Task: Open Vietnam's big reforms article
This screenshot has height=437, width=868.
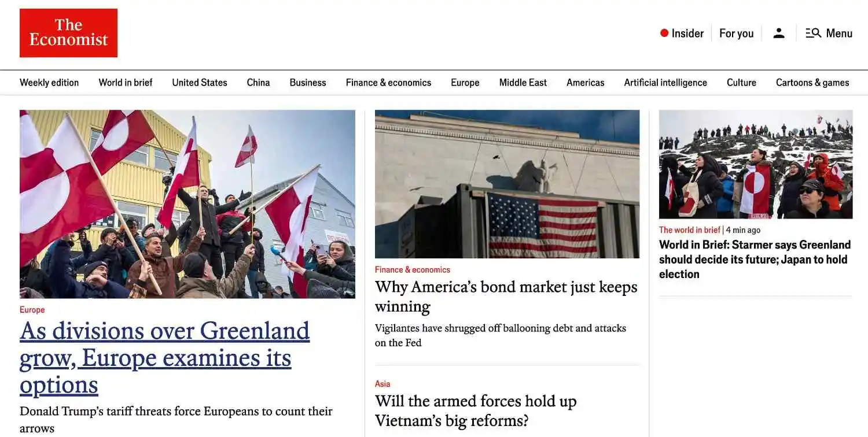Action: (x=476, y=411)
